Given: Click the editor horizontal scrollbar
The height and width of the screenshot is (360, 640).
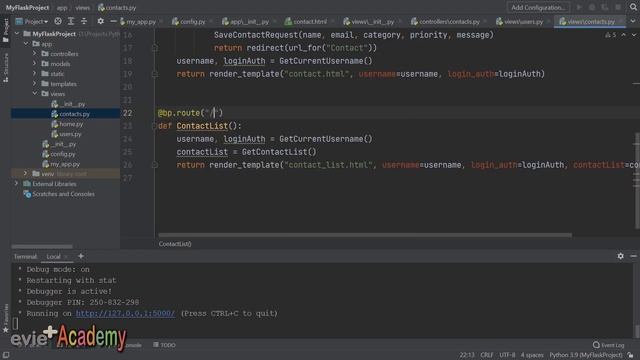Looking at the screenshot, I should (x=365, y=235).
